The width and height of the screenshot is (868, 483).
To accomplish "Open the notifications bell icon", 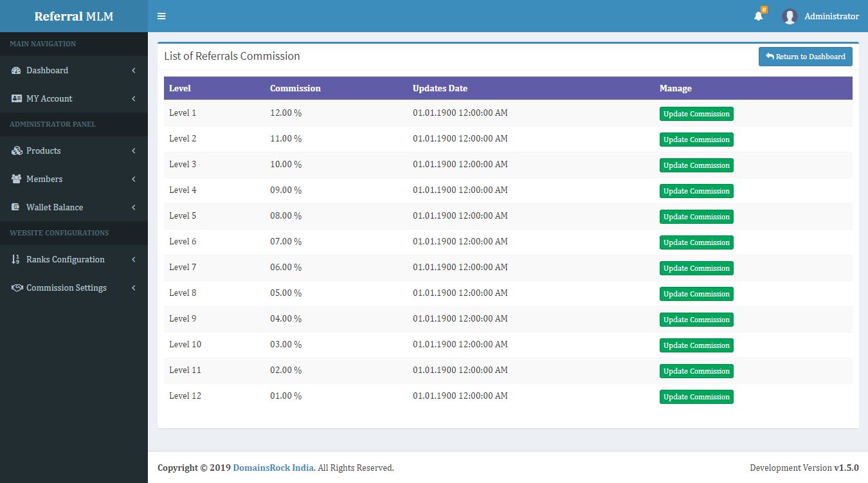I will (x=759, y=16).
